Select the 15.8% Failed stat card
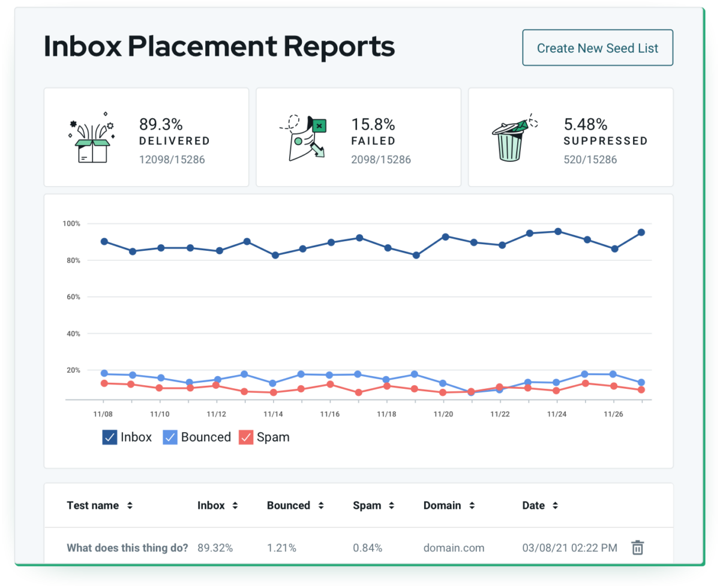 [x=358, y=137]
